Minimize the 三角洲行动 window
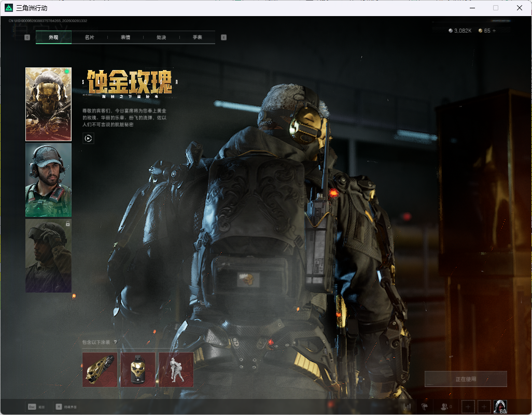Screen dimensions: 532x415 pos(472,8)
